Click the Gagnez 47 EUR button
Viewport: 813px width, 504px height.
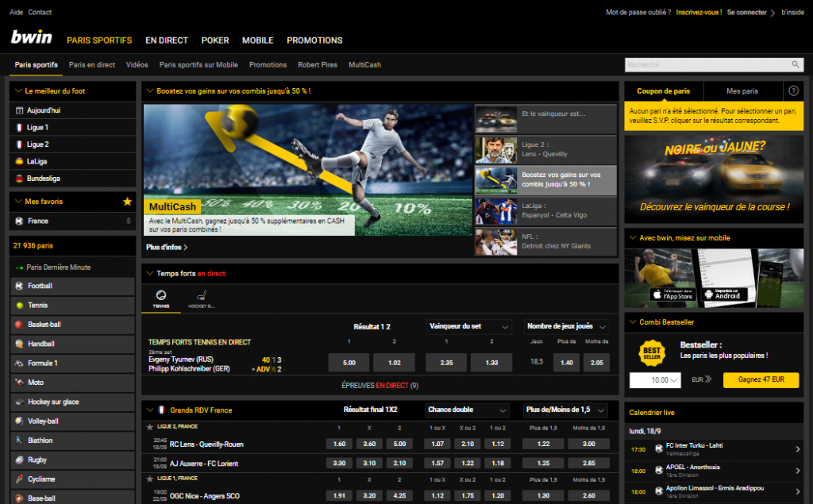[x=761, y=379]
